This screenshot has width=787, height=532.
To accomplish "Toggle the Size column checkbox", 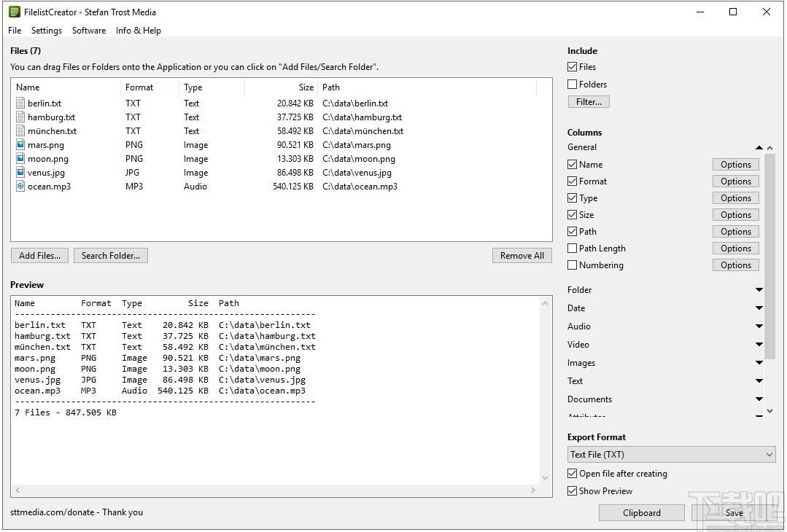I will click(x=572, y=214).
